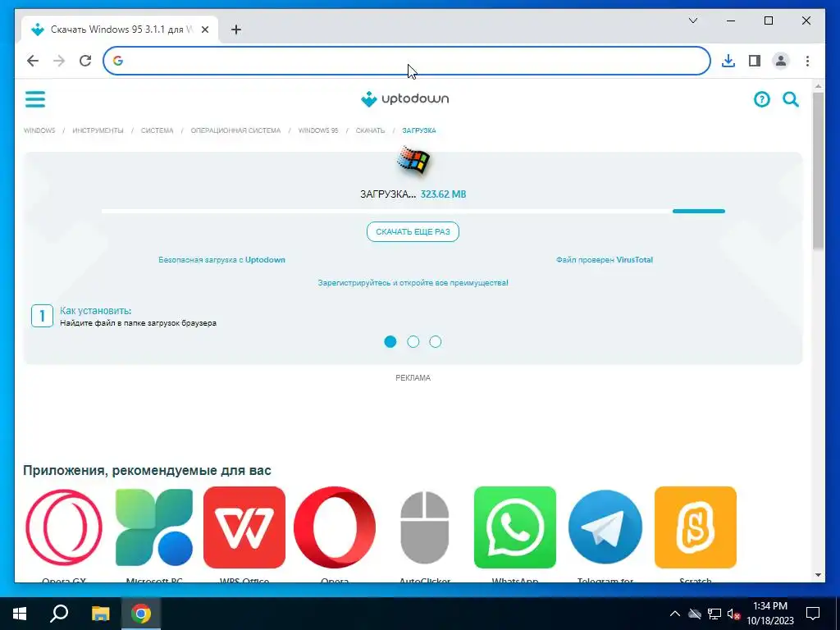
Task: Open Chrome downloads icon
Action: [728, 61]
